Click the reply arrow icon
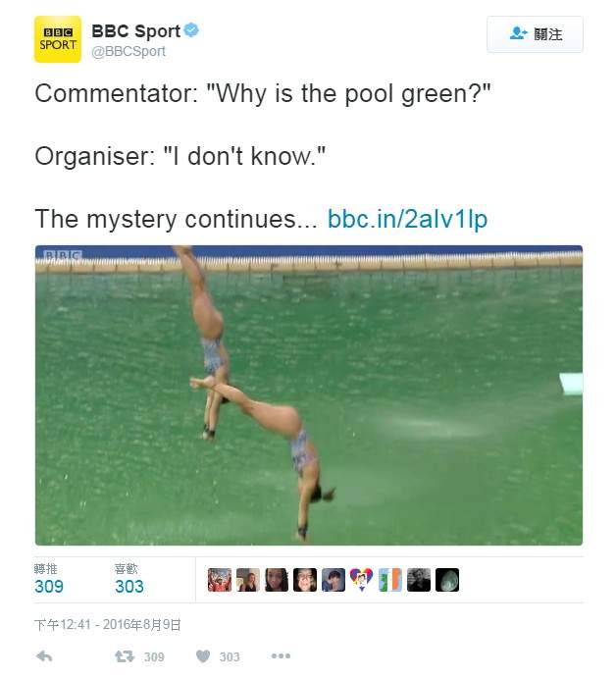This screenshot has width=616, height=679. [44, 656]
